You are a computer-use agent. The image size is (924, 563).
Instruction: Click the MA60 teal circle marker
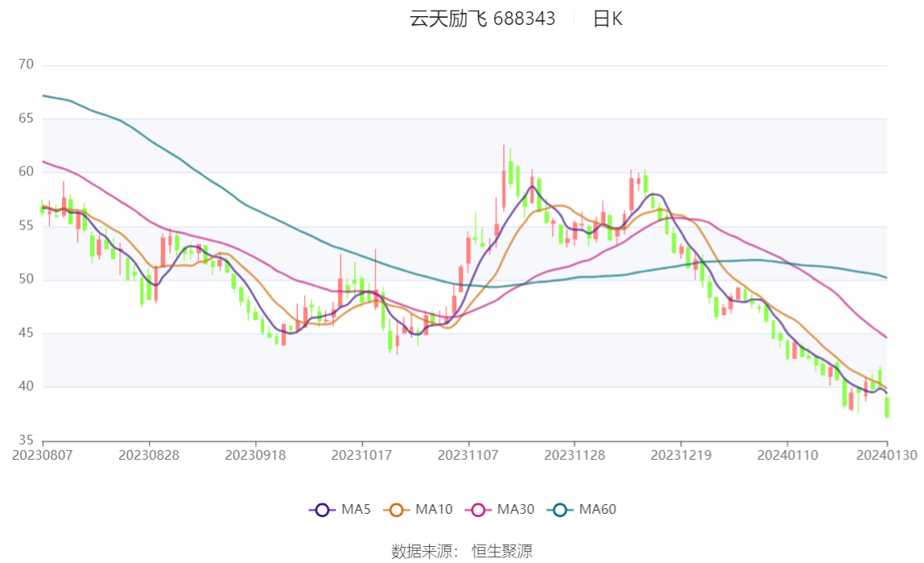[x=560, y=510]
